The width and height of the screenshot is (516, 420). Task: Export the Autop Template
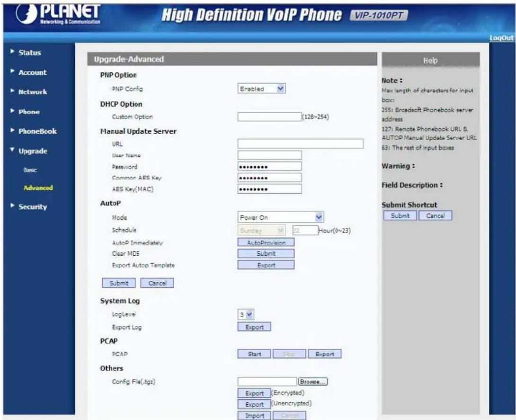pyautogui.click(x=266, y=265)
